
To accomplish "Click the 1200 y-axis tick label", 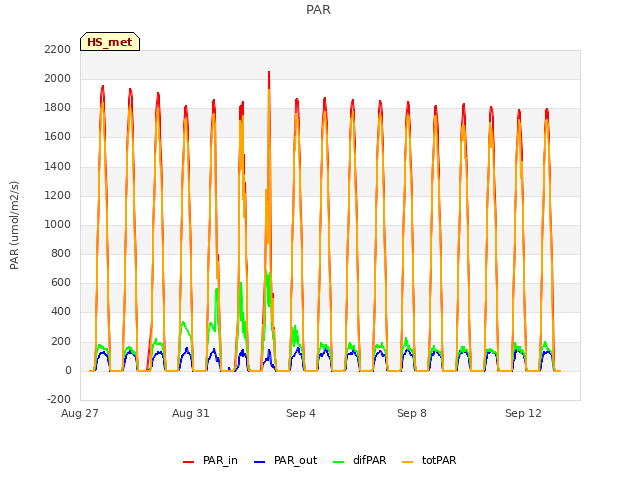I will pos(58,196).
